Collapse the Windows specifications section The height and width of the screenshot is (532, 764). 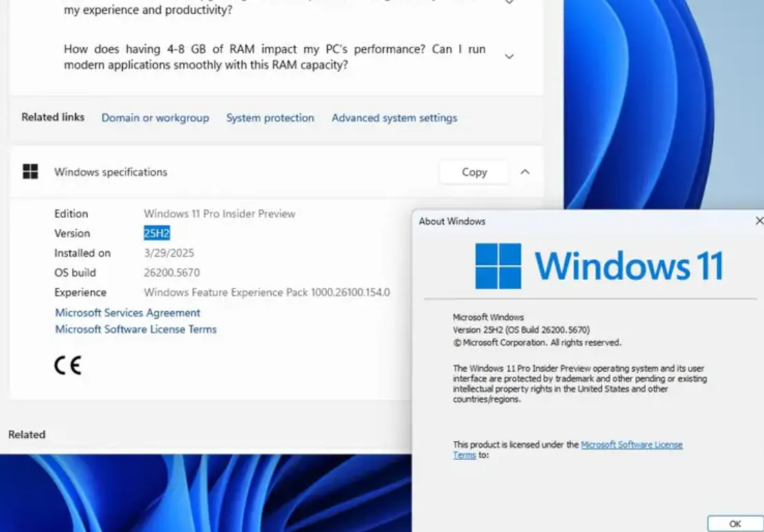(525, 172)
